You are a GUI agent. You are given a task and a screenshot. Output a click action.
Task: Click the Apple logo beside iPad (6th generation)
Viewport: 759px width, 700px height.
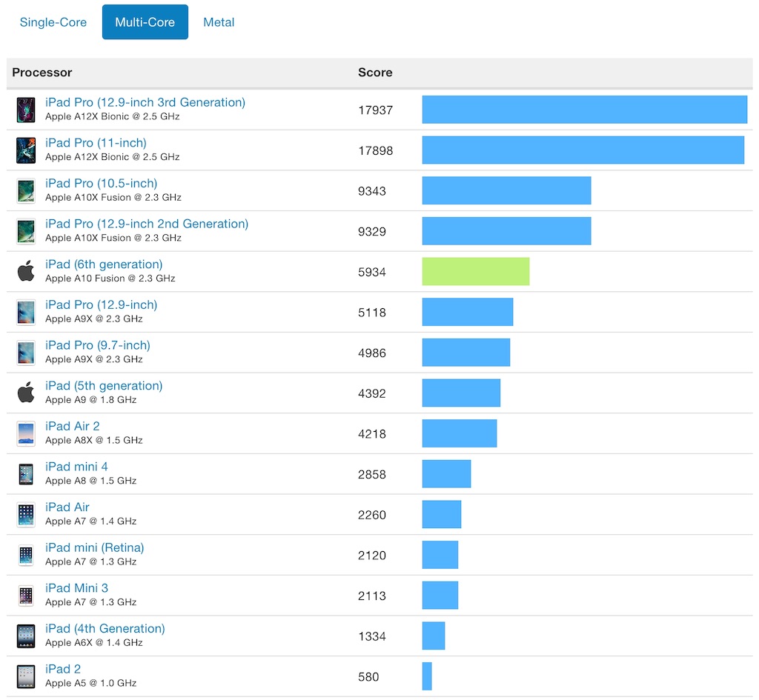click(26, 271)
